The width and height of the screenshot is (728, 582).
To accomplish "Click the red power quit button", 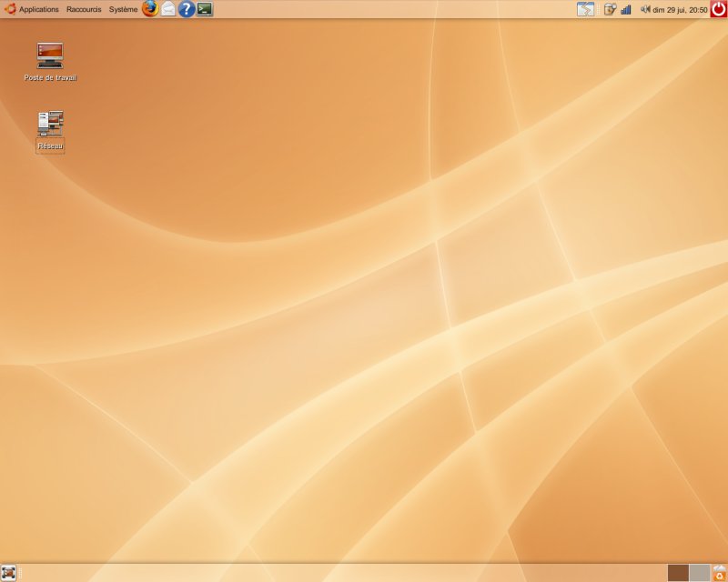I will click(719, 9).
